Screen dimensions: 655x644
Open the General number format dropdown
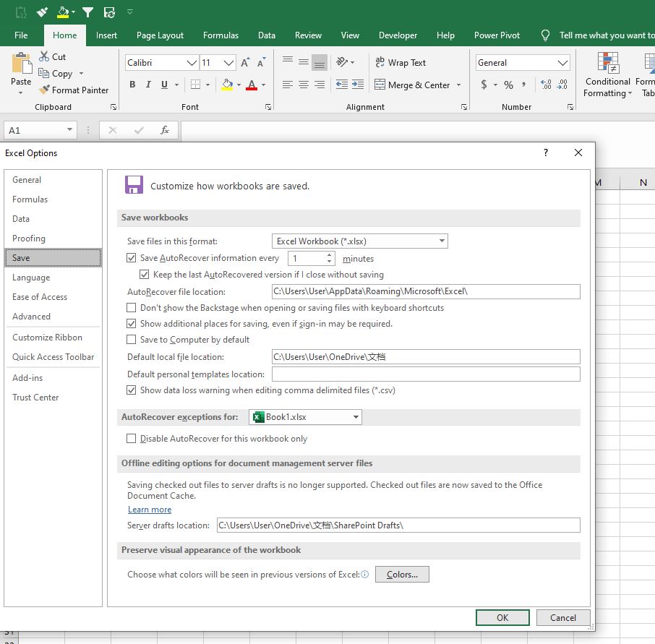pyautogui.click(x=563, y=63)
